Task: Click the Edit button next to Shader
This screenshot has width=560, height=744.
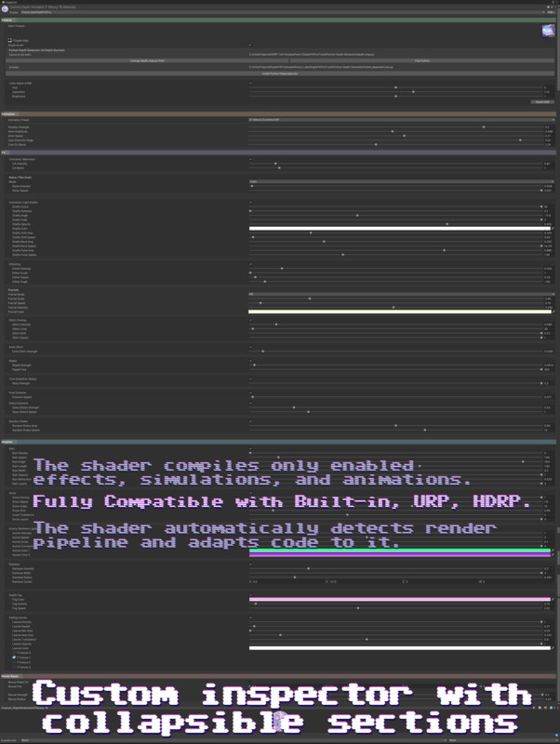Action: tap(551, 12)
